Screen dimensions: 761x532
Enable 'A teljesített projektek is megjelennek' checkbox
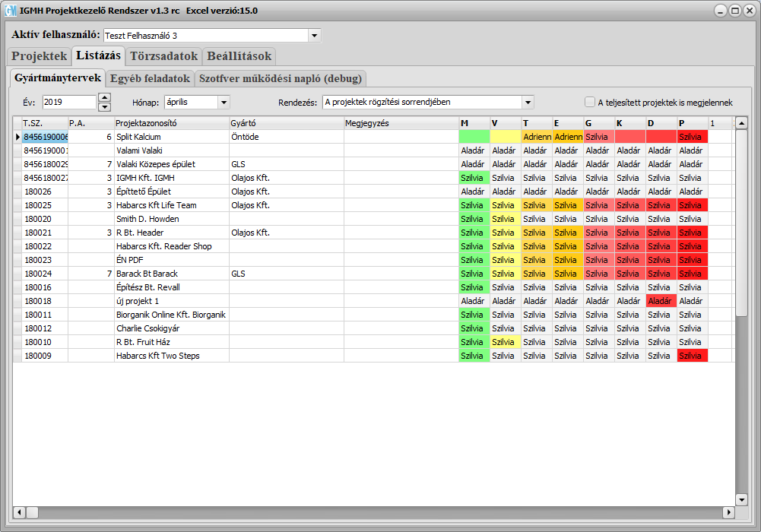click(590, 102)
